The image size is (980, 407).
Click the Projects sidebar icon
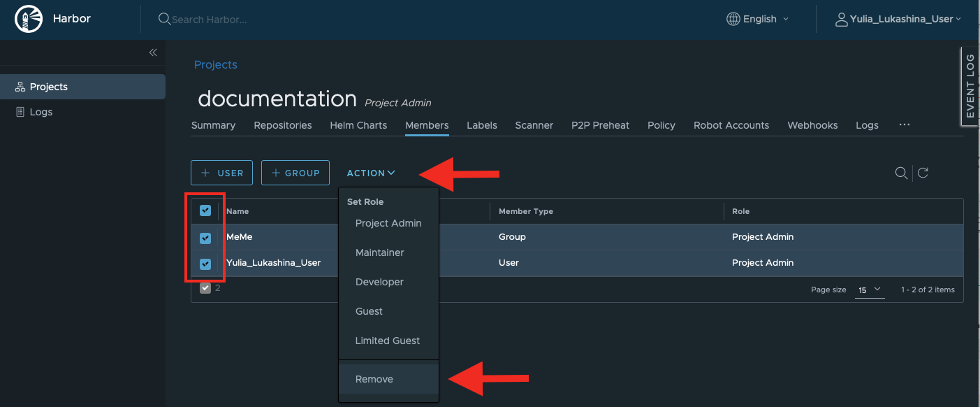click(20, 87)
